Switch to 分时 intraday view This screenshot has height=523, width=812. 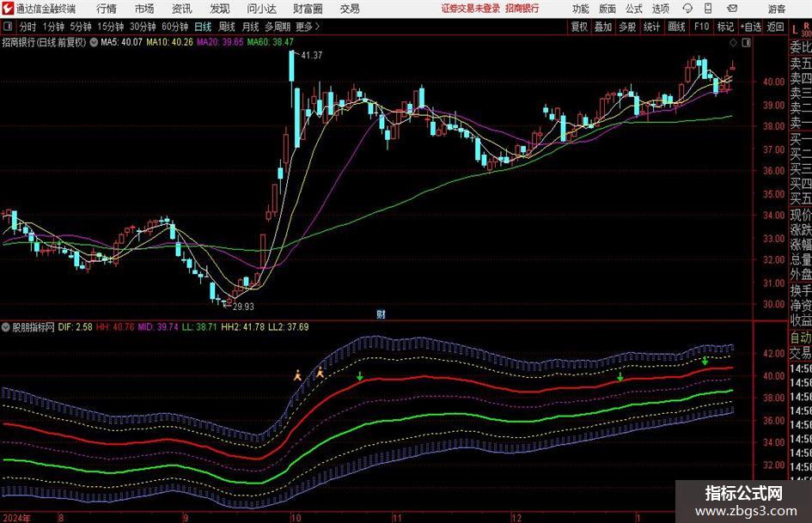point(28,27)
